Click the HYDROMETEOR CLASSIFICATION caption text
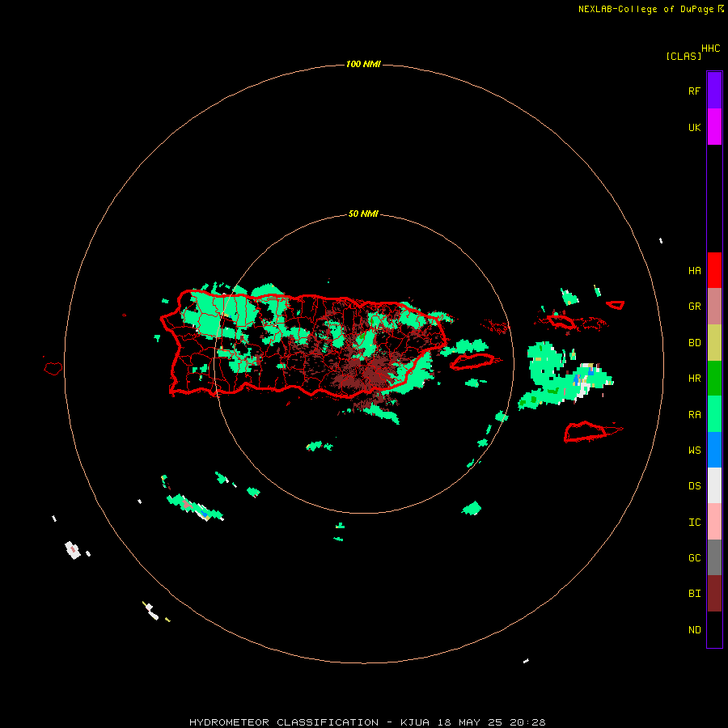 284,722
